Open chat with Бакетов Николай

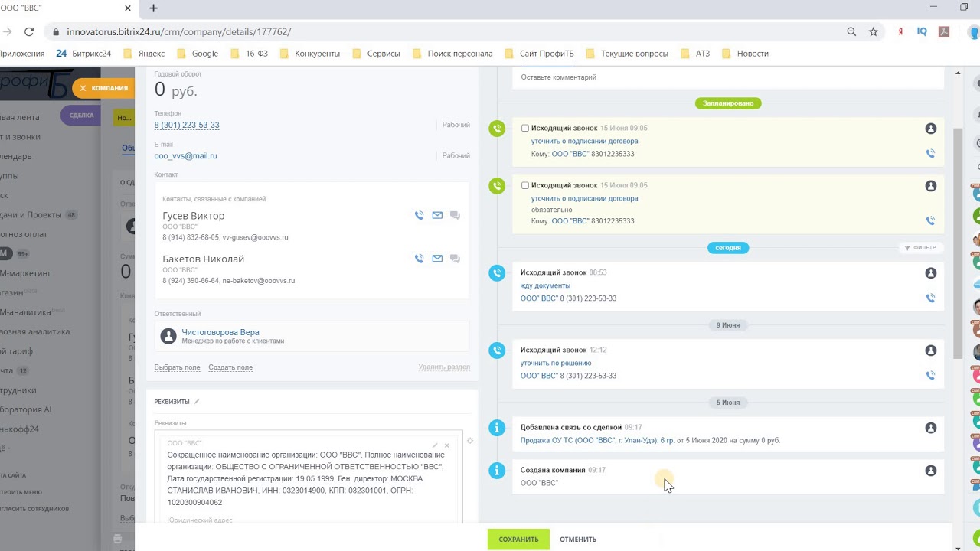(455, 259)
